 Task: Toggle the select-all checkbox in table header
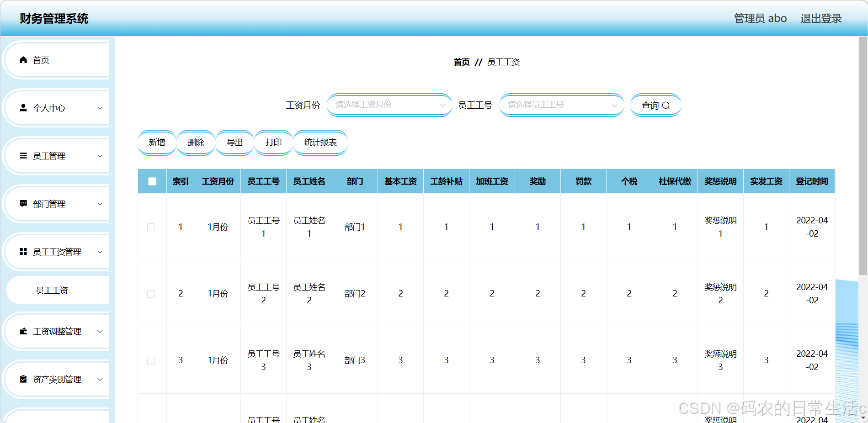coord(152,181)
